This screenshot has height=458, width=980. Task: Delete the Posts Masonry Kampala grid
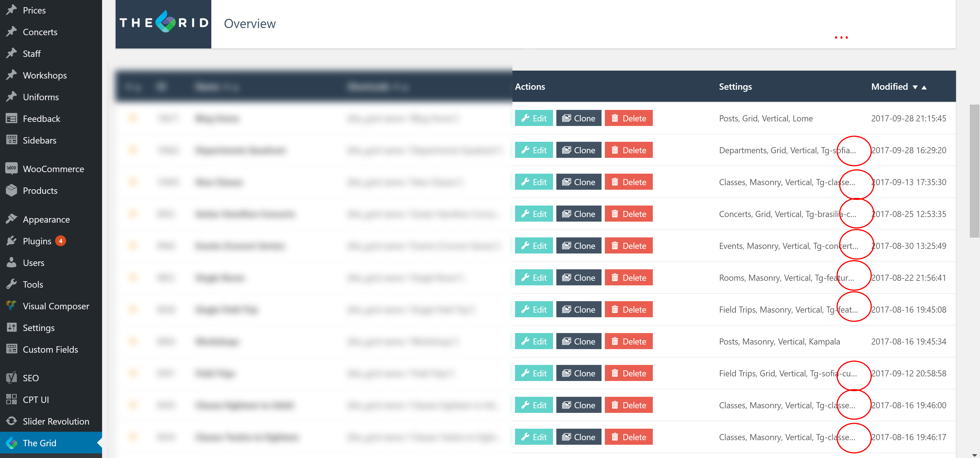pyautogui.click(x=629, y=342)
